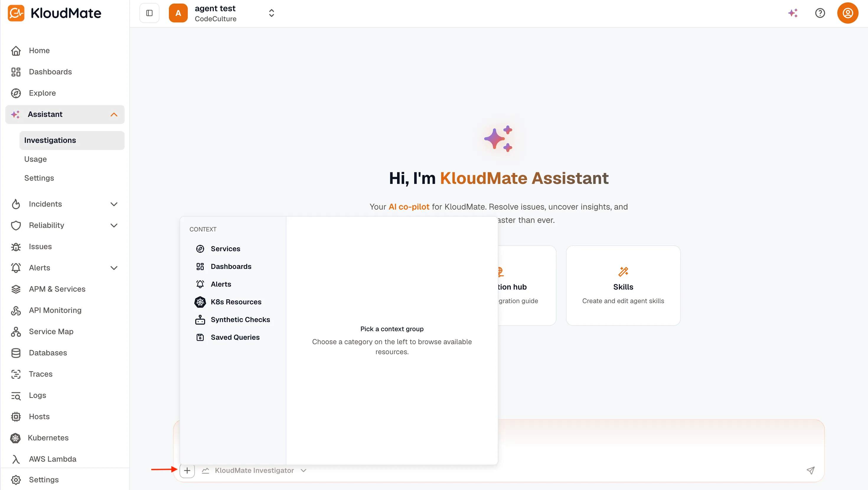Open the KloudMate Investigator agent dropdown

[x=254, y=471]
